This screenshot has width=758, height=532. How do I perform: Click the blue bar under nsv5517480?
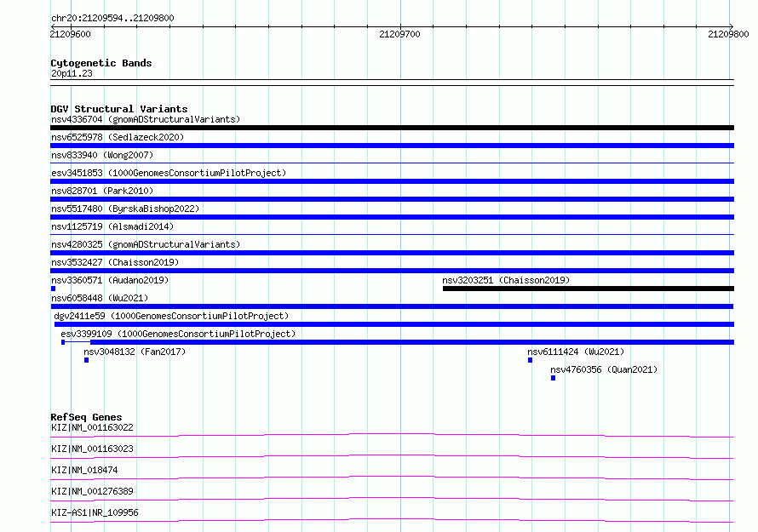click(392, 217)
